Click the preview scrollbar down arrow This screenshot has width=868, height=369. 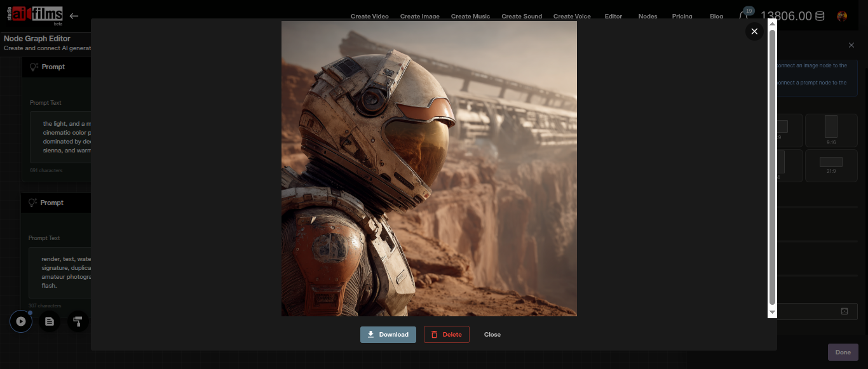click(772, 312)
